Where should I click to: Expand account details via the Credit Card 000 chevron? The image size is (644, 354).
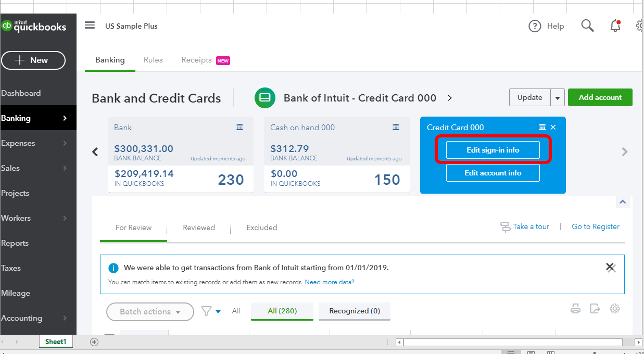(x=449, y=97)
